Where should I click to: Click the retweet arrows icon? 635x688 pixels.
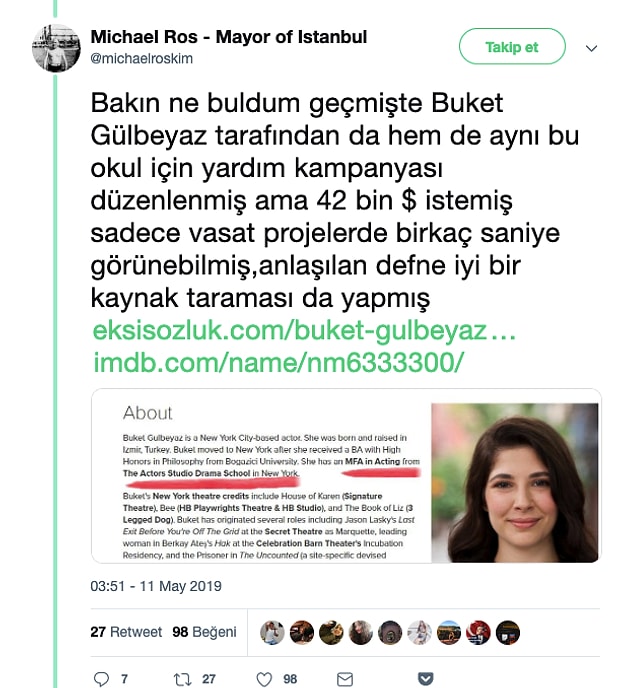182,679
